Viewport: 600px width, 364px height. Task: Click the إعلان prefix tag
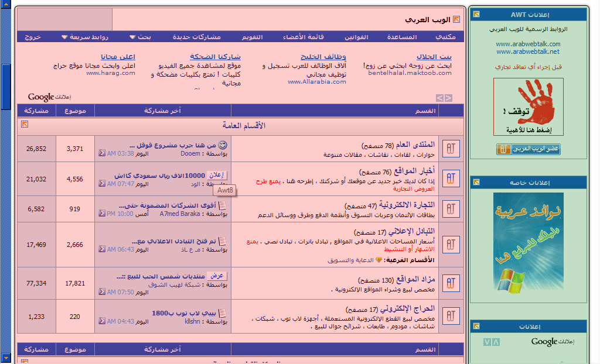click(x=217, y=175)
